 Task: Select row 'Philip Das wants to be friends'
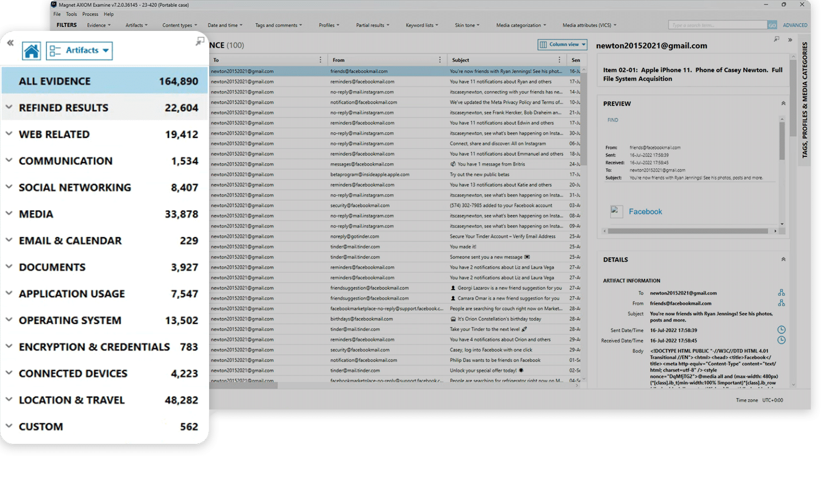click(395, 360)
